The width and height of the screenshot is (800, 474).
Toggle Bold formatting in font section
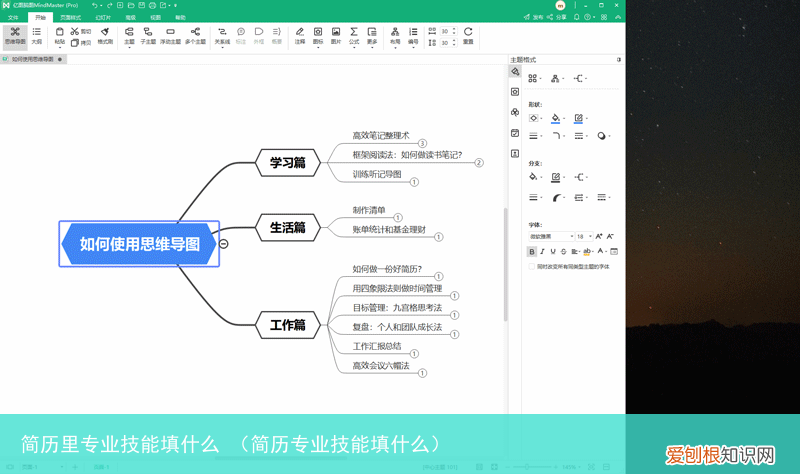(532, 252)
